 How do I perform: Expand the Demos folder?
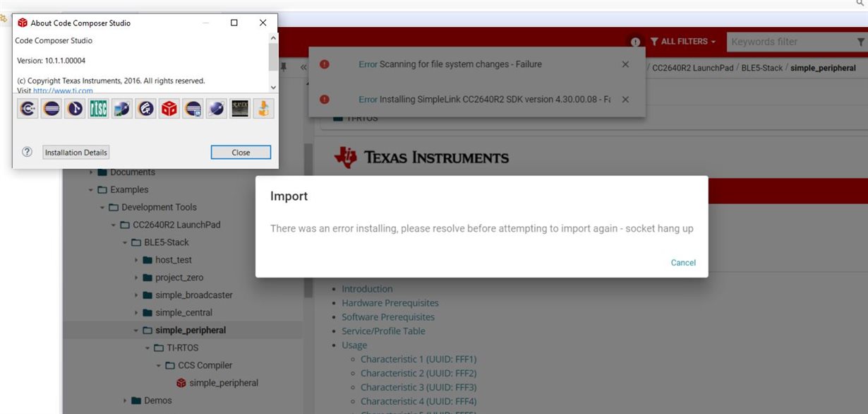tap(125, 400)
